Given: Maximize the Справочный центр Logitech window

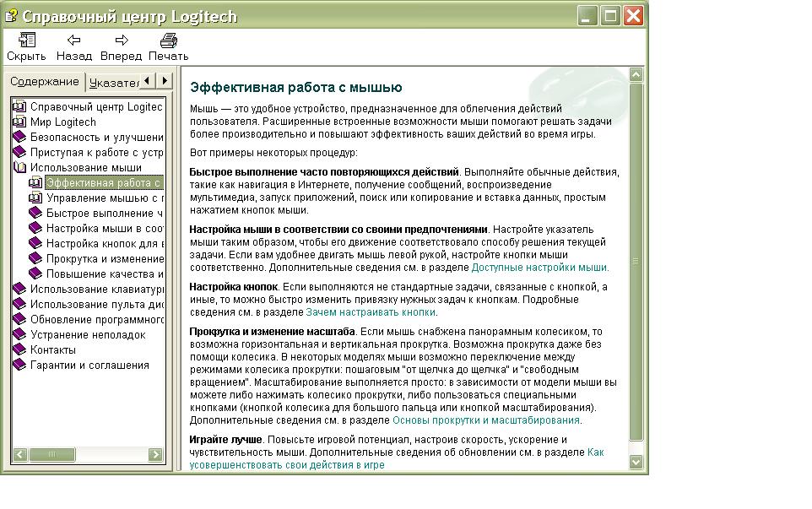Looking at the screenshot, I should pos(610,15).
